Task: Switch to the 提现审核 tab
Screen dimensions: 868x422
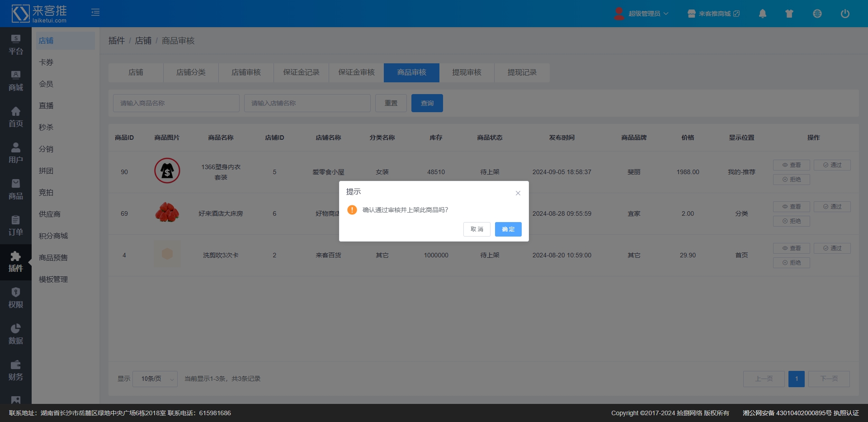Action: [x=467, y=73]
